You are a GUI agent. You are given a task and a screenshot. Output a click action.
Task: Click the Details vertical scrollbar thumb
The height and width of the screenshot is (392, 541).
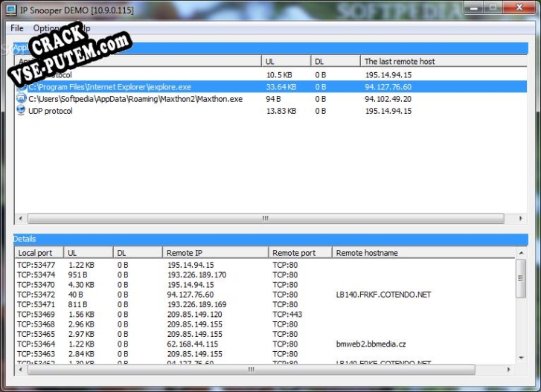(521, 278)
